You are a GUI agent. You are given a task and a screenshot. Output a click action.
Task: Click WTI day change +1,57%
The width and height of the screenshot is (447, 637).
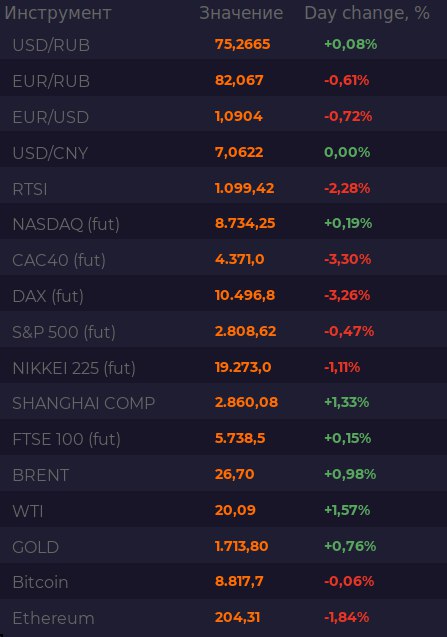(347, 510)
